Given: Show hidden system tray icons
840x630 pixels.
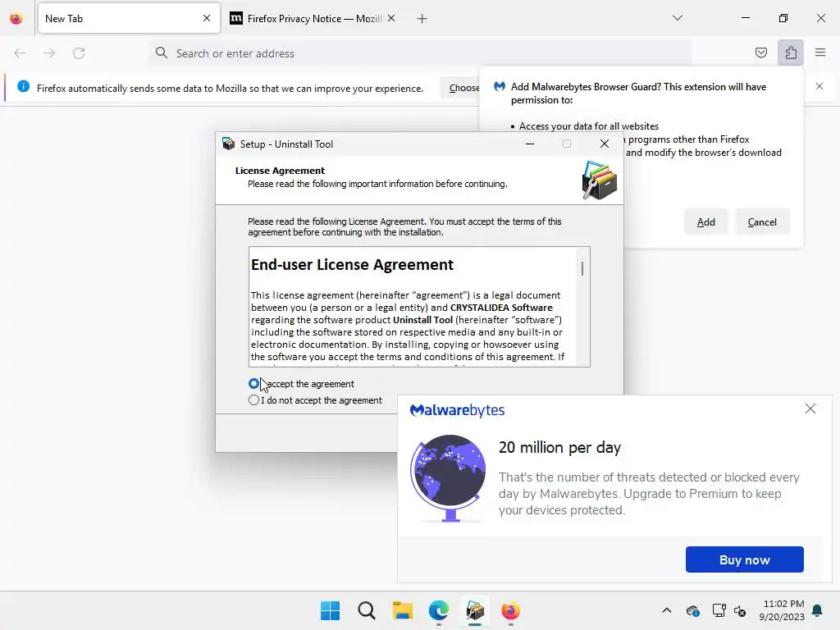Looking at the screenshot, I should [x=666, y=610].
